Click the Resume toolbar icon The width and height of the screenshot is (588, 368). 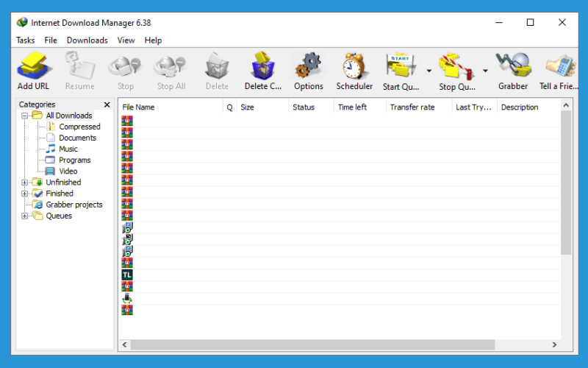(x=79, y=66)
